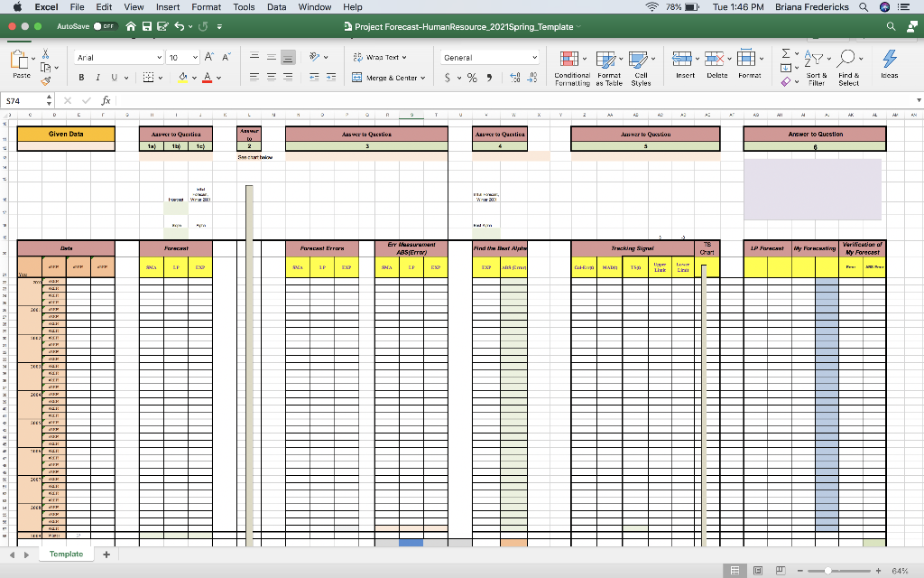The width and height of the screenshot is (924, 578).
Task: Apply the red font color A
Action: (207, 78)
